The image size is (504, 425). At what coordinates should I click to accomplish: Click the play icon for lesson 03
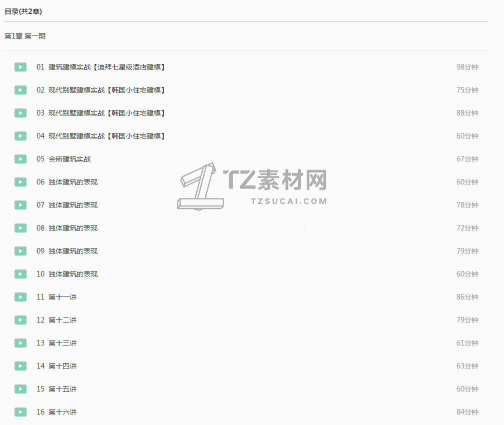tap(21, 113)
